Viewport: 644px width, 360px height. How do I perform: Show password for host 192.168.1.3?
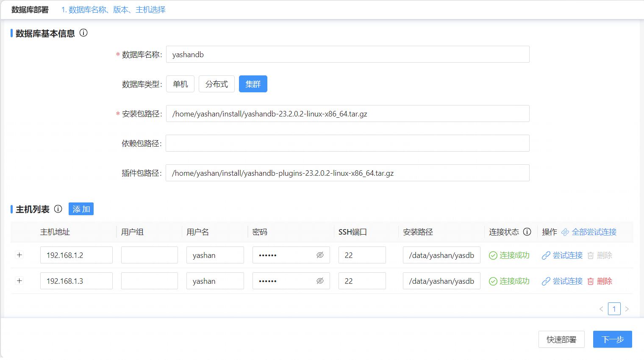(320, 281)
